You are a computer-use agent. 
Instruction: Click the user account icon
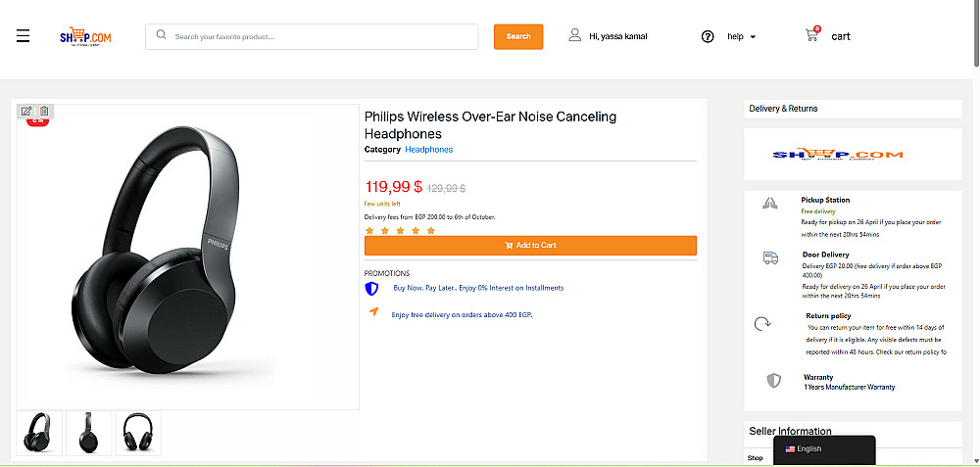click(575, 35)
